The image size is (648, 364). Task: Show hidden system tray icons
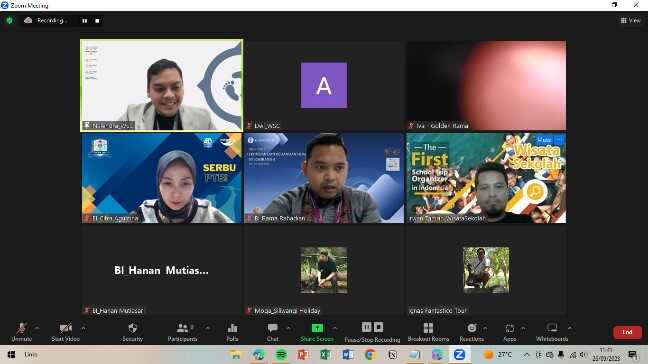[526, 354]
